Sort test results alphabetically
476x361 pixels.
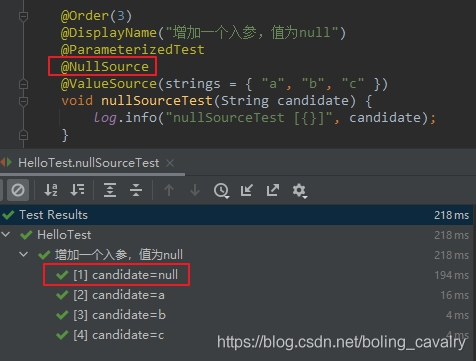point(51,190)
